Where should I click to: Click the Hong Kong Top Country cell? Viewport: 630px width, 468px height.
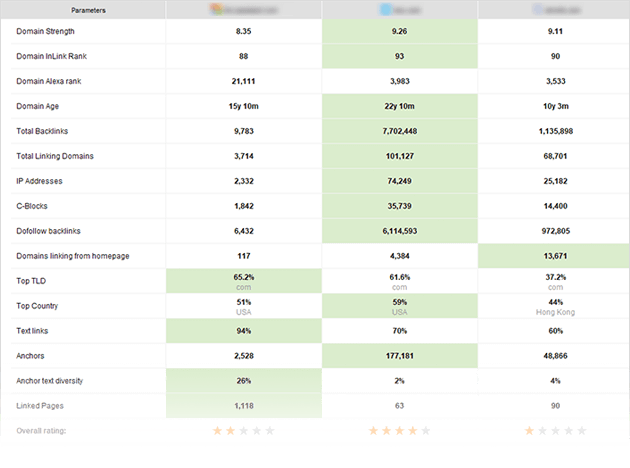tap(553, 307)
